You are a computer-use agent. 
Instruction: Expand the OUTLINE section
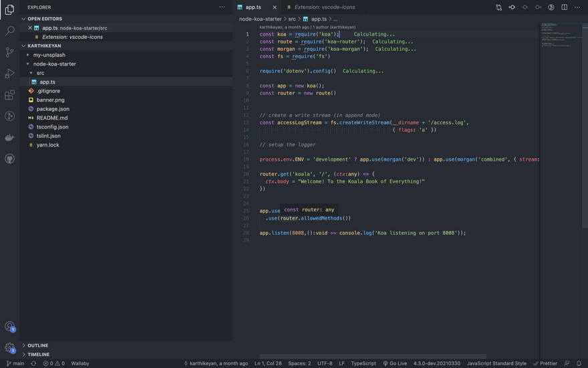coord(37,345)
